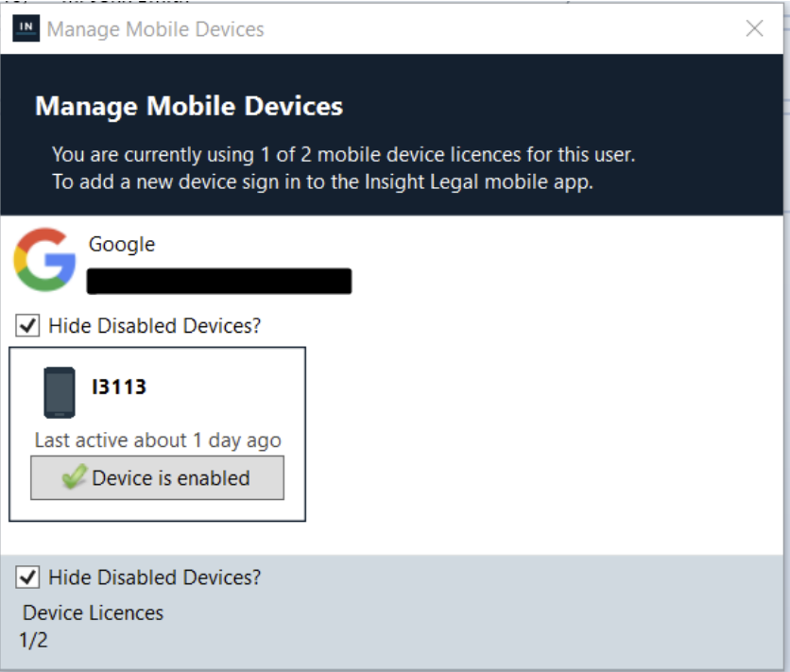Image resolution: width=790 pixels, height=672 pixels.
Task: Click the Google account label
Action: (x=122, y=244)
